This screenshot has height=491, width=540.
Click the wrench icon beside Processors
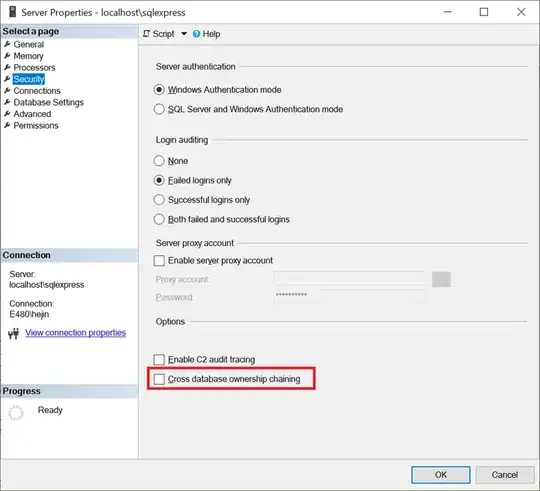[7, 67]
